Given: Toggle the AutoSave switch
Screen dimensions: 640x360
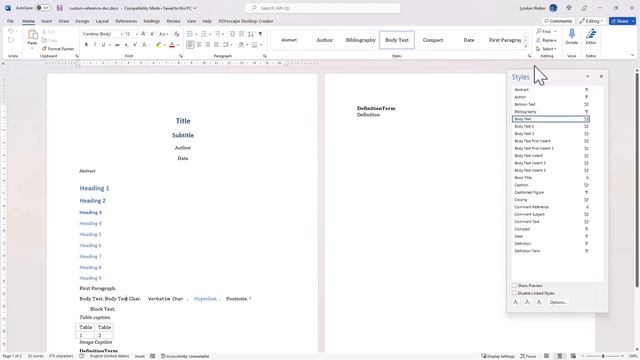Looking at the screenshot, I should [x=43, y=8].
